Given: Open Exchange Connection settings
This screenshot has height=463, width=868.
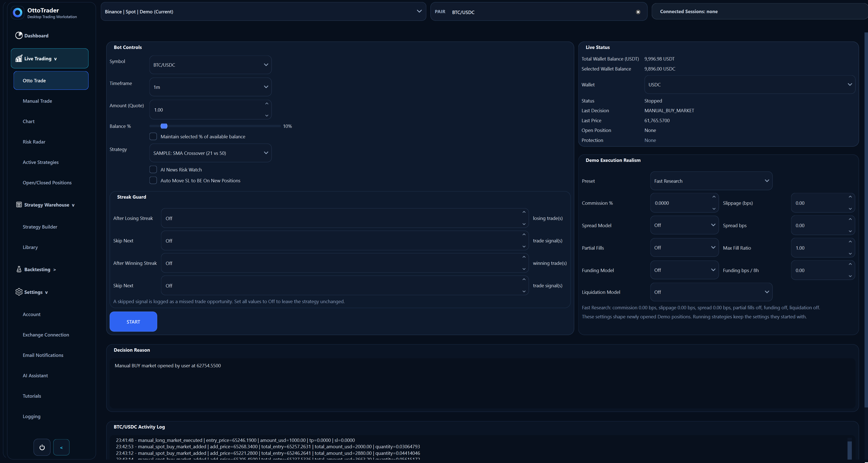Looking at the screenshot, I should 46,334.
